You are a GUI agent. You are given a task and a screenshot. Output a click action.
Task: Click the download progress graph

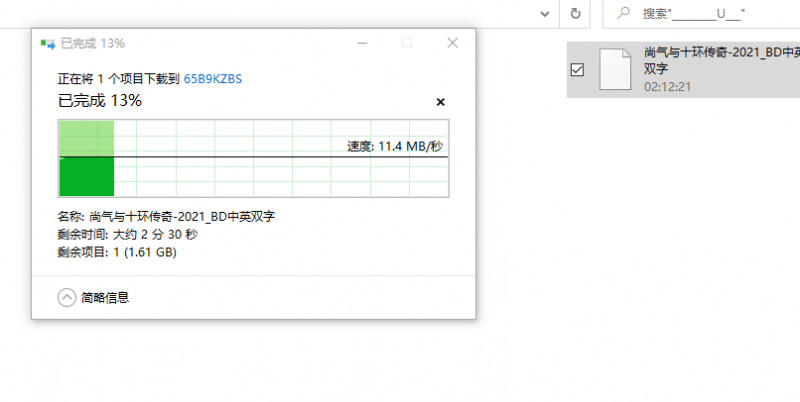(254, 158)
